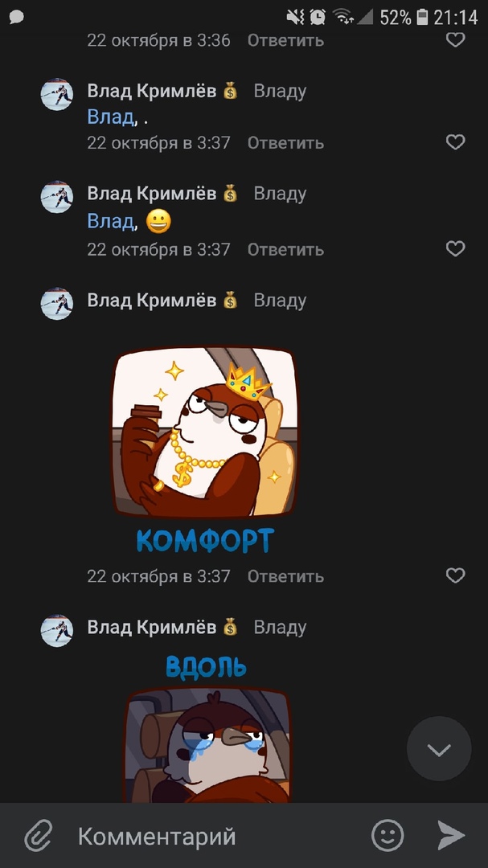The width and height of the screenshot is (488, 868).
Task: Jump to bottom with round down-arrow button
Action: [439, 749]
